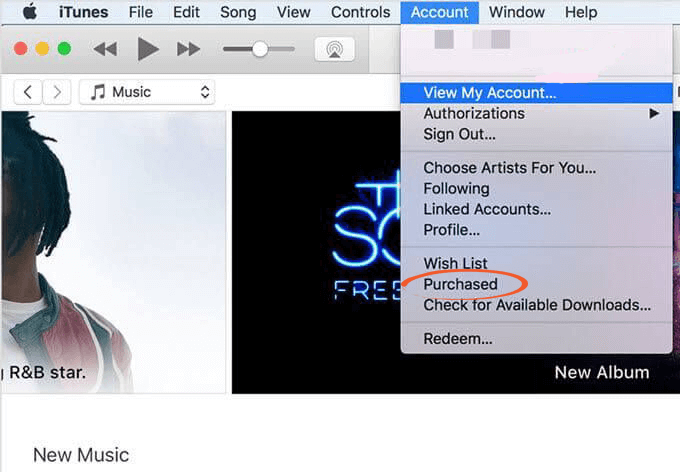Screen dimensions: 680x472
Task: Open the Help menu
Action: [x=581, y=12]
